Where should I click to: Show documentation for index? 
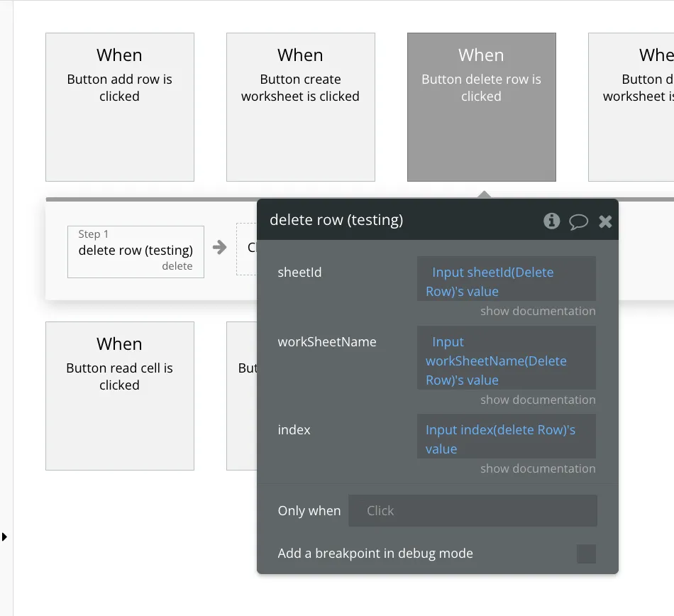(x=538, y=468)
